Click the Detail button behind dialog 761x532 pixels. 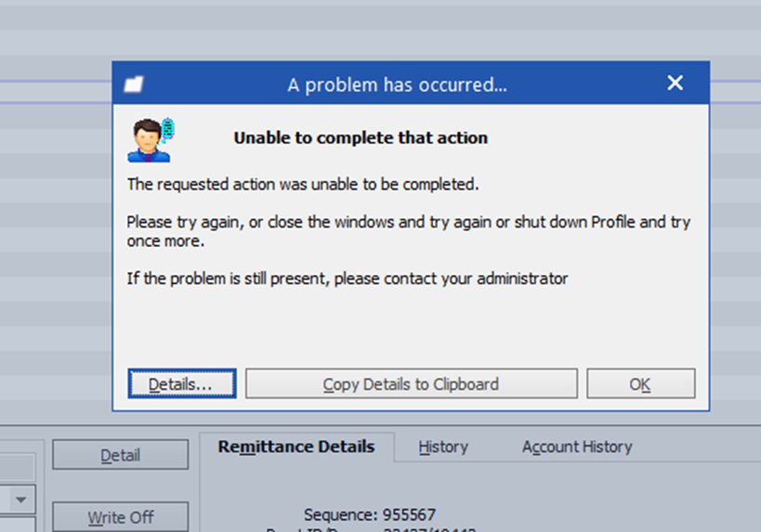[x=120, y=455]
